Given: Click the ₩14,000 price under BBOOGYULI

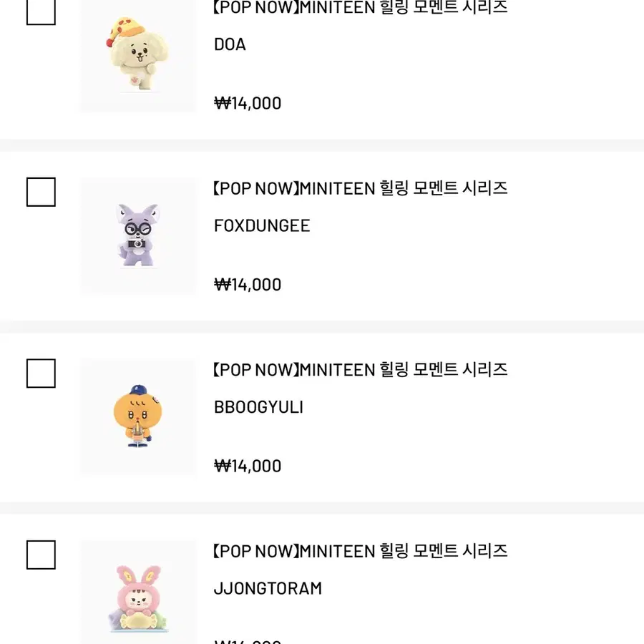Looking at the screenshot, I should 248,466.
